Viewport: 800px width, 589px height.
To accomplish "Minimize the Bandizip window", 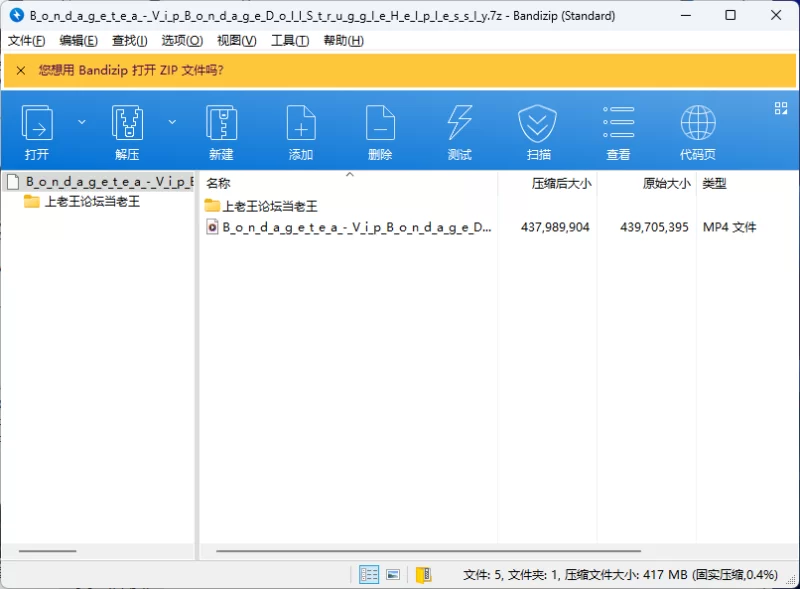I will pyautogui.click(x=686, y=15).
